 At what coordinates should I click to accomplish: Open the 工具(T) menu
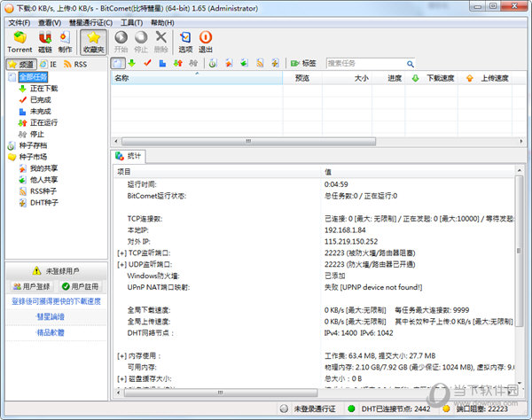click(x=131, y=23)
